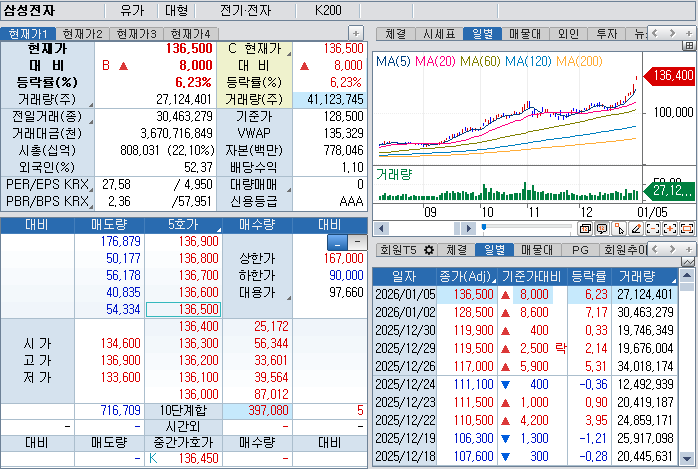Expand the PER/EPS KRX dropdown corner

[x=91, y=189]
